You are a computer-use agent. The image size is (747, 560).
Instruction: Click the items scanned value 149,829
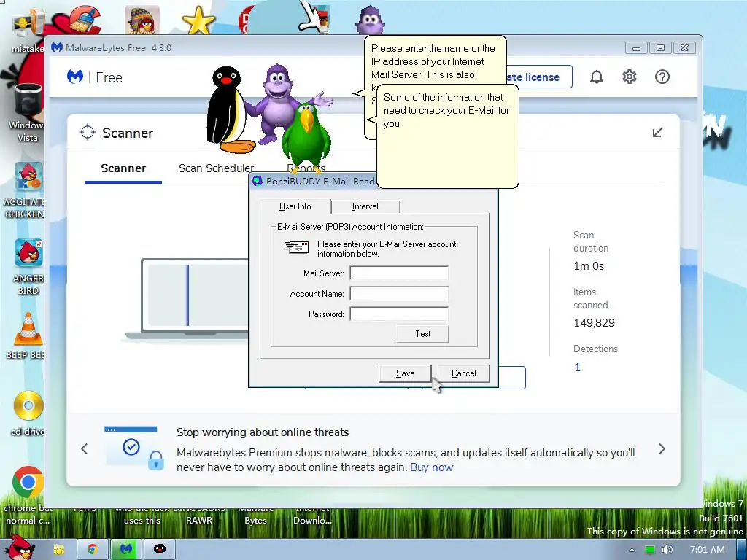click(594, 323)
